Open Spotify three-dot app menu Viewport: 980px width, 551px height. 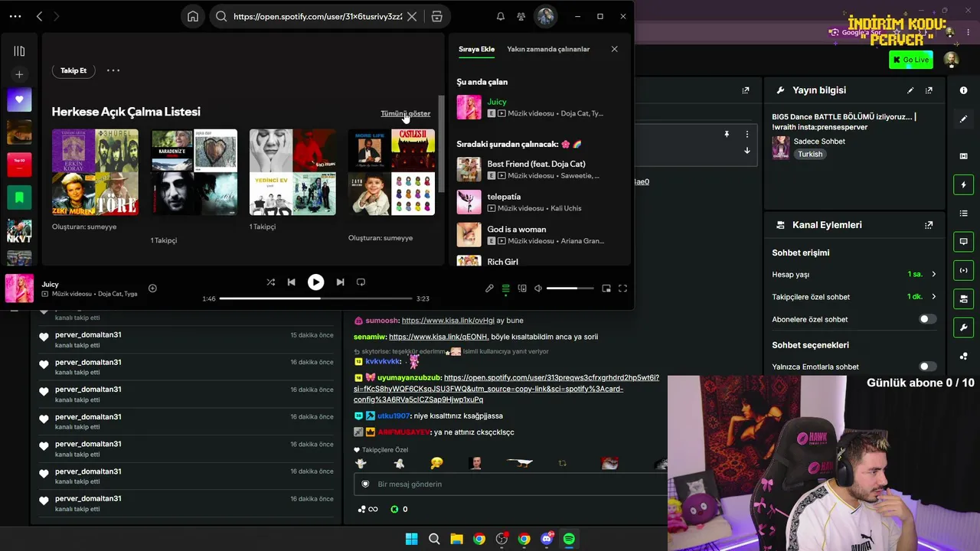[15, 16]
